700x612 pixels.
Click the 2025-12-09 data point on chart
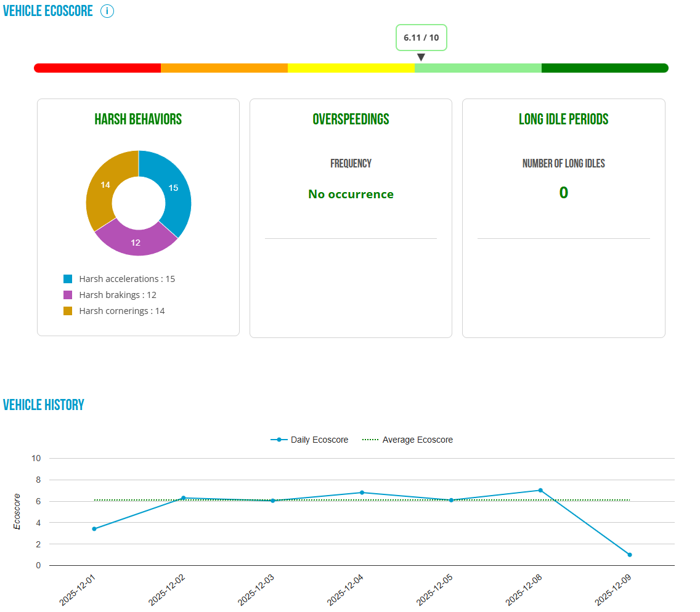[x=630, y=555]
